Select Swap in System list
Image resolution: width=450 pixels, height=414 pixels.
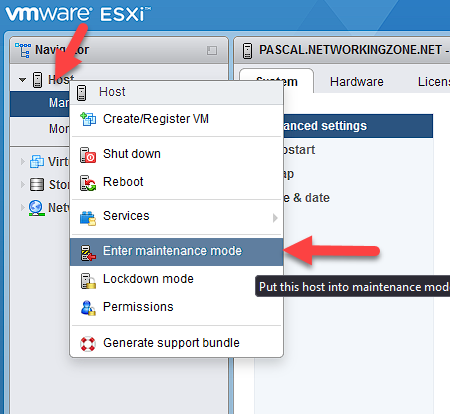tap(358, 174)
